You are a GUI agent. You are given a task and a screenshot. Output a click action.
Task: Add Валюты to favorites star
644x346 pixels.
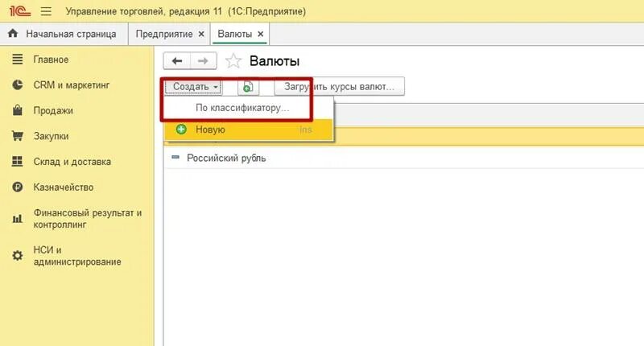point(233,61)
